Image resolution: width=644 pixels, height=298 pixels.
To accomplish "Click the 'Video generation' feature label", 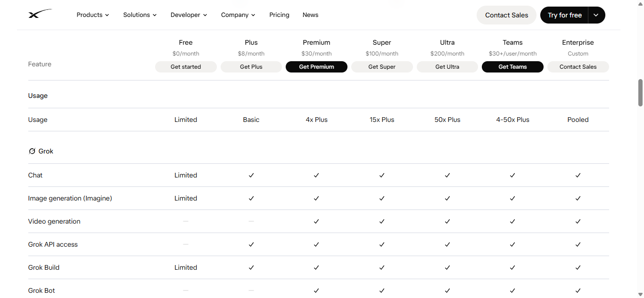I will coord(54,221).
